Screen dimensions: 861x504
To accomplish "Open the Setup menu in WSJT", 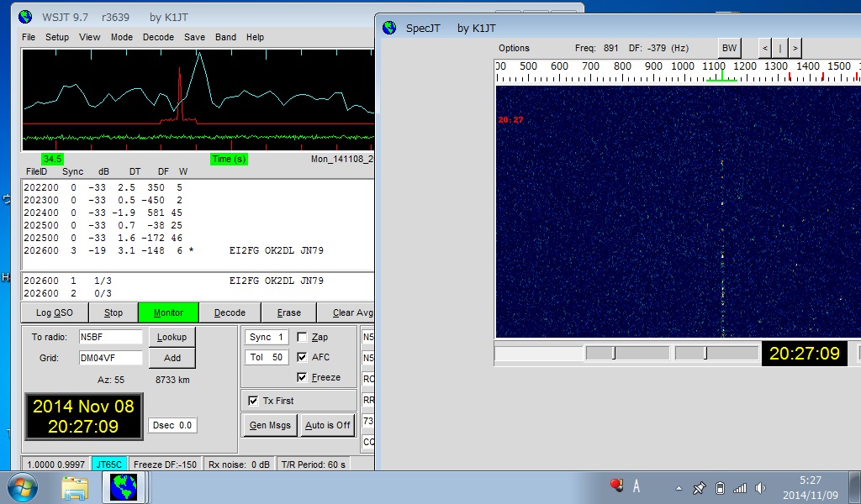I will click(x=57, y=37).
